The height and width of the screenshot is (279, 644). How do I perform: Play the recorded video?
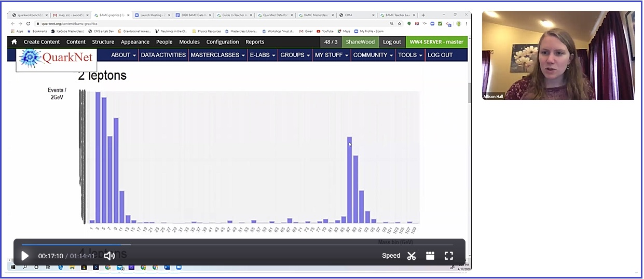[25, 256]
